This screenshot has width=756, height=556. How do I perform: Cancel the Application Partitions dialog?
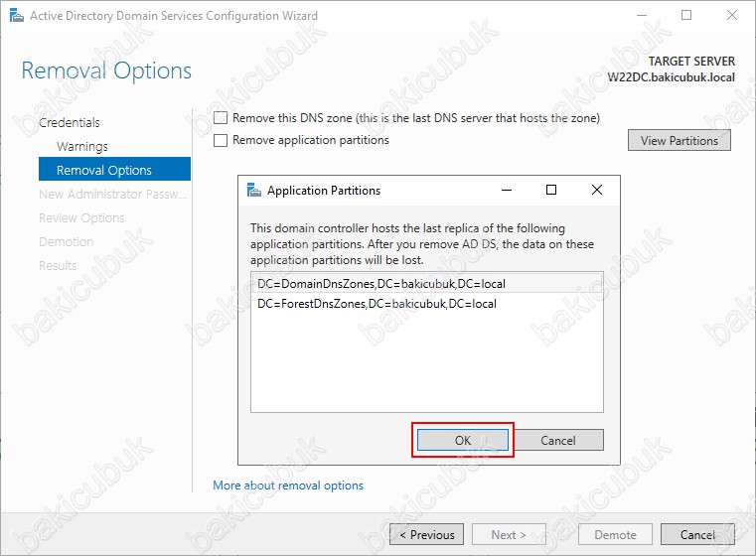click(558, 440)
